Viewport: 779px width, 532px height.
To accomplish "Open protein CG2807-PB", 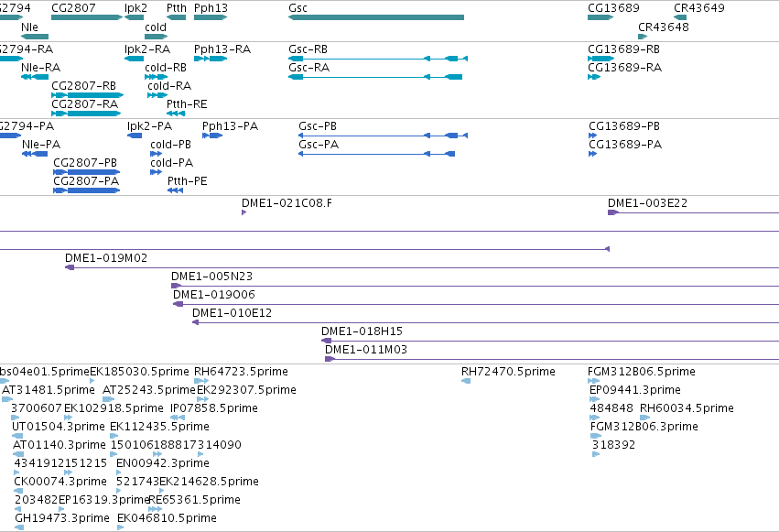I will [85, 163].
